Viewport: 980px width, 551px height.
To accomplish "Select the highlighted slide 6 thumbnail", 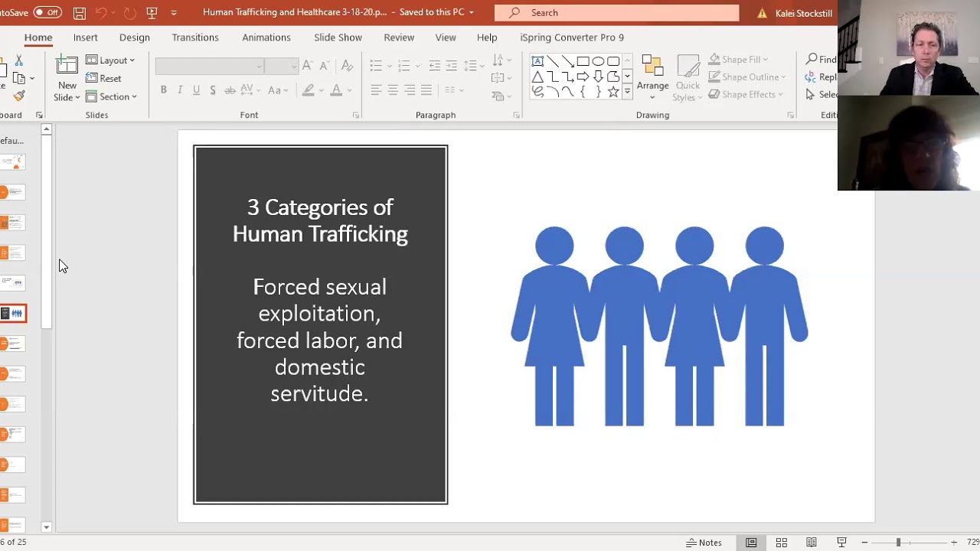I will coord(13,314).
